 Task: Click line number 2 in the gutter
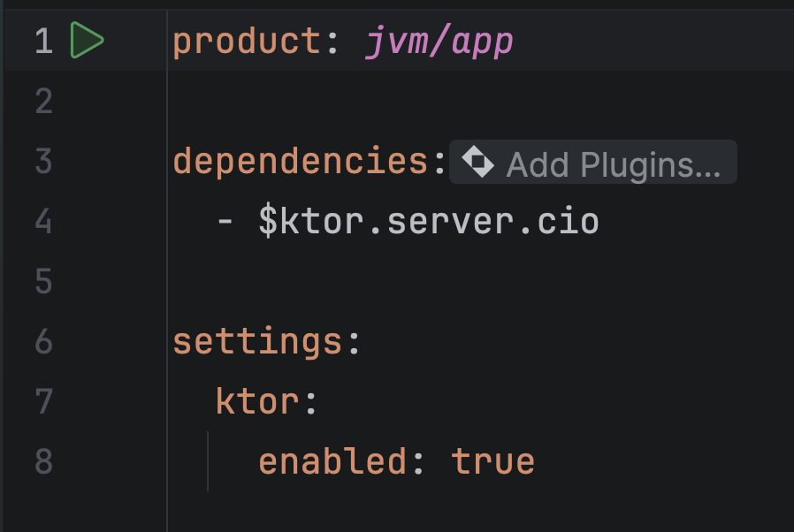[x=43, y=102]
